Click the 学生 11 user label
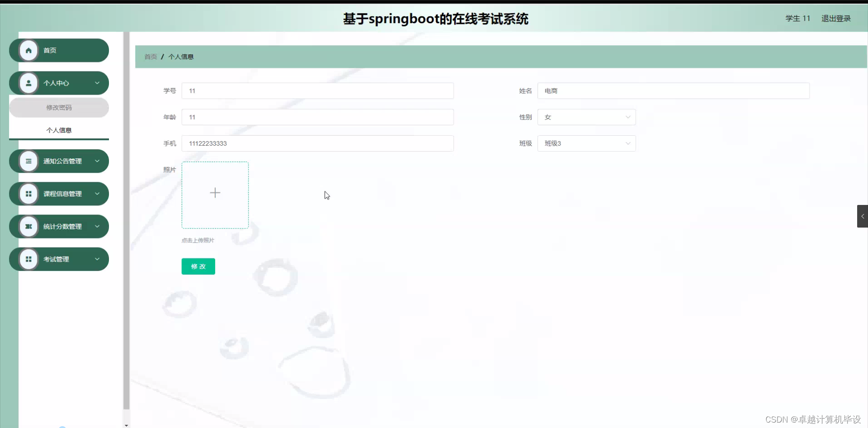 pyautogui.click(x=798, y=19)
